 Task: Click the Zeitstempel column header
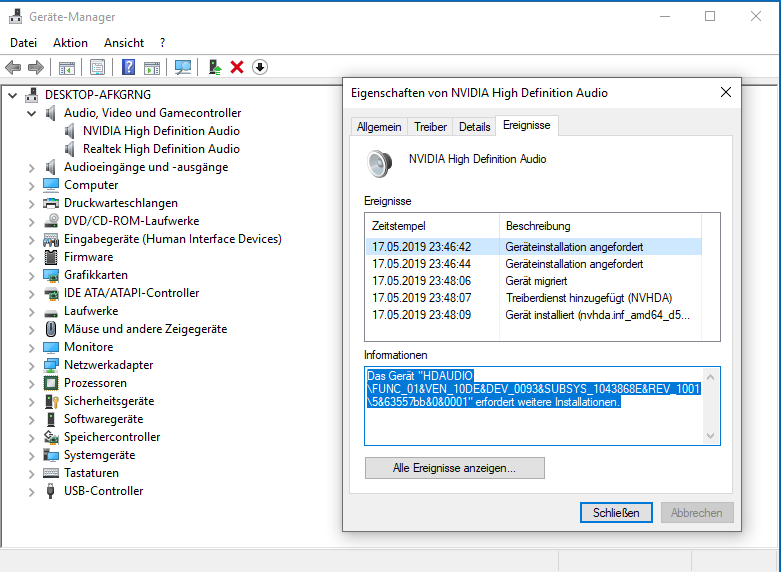(432, 226)
